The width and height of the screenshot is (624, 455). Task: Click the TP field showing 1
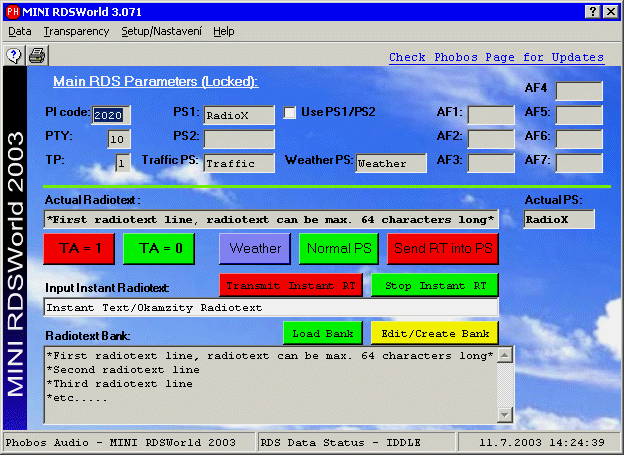123,163
